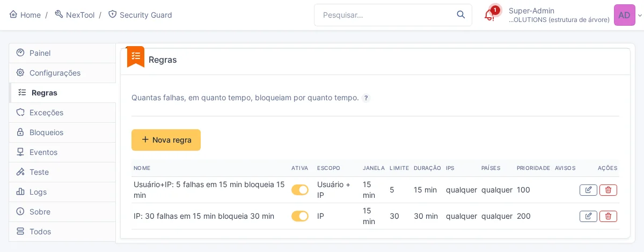Select the Regras menu item
The width and height of the screenshot is (644, 252).
click(62, 93)
